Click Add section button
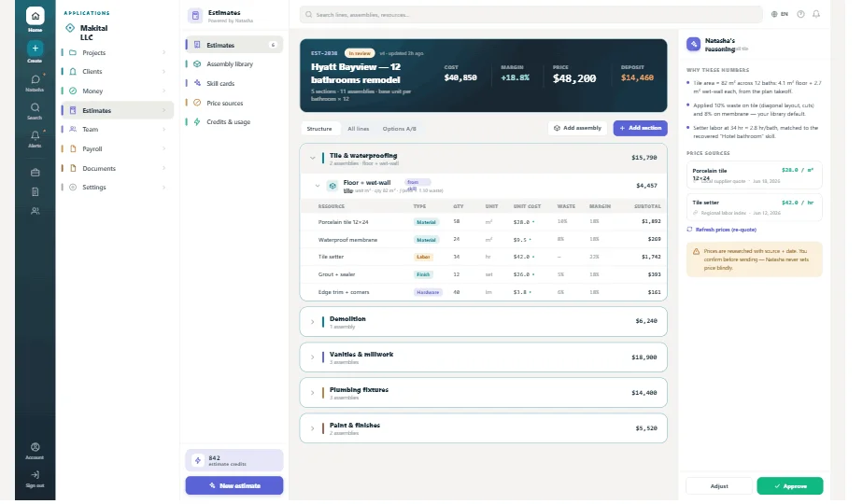Screen dimensions: 863x504 tap(640, 128)
